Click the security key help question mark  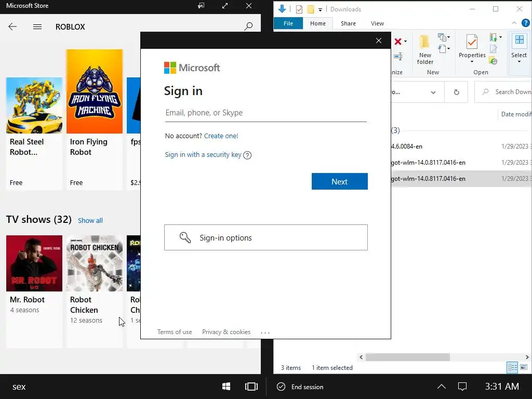[x=247, y=155]
